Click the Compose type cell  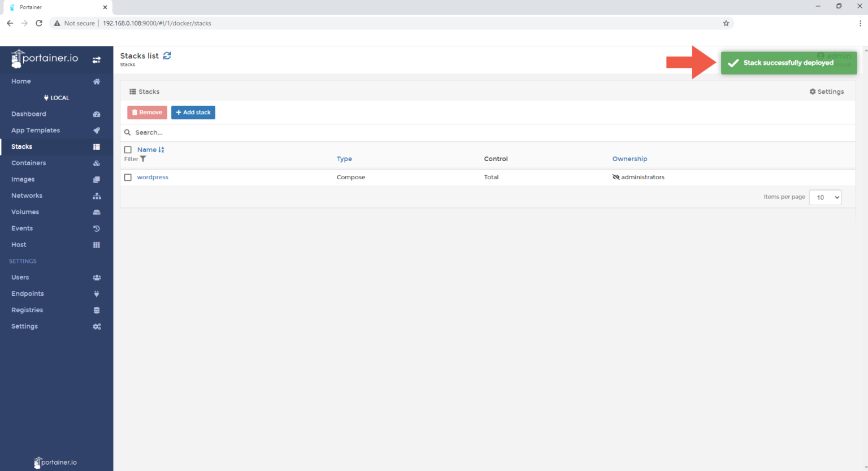[351, 178]
